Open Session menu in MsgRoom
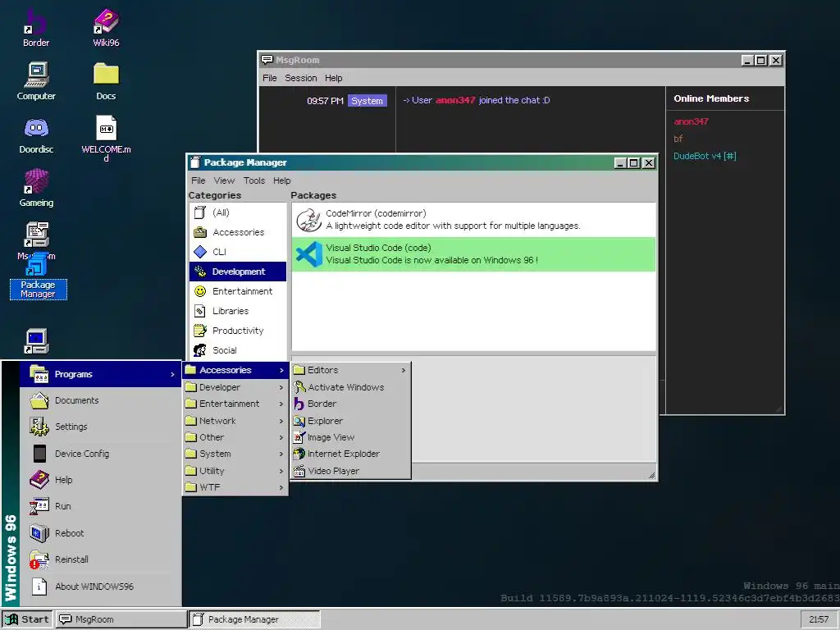 coord(300,78)
